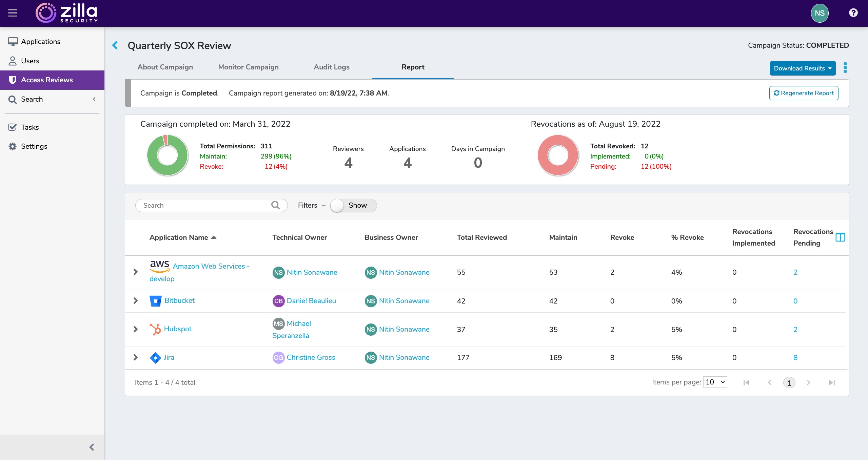Viewport: 868px width, 460px height.
Task: Click the help question mark icon
Action: [853, 13]
